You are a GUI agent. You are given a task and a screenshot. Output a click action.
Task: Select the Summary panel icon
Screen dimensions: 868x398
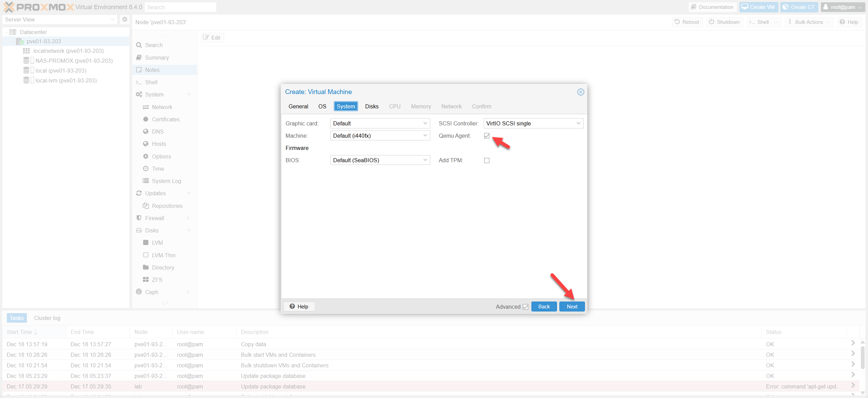point(139,57)
